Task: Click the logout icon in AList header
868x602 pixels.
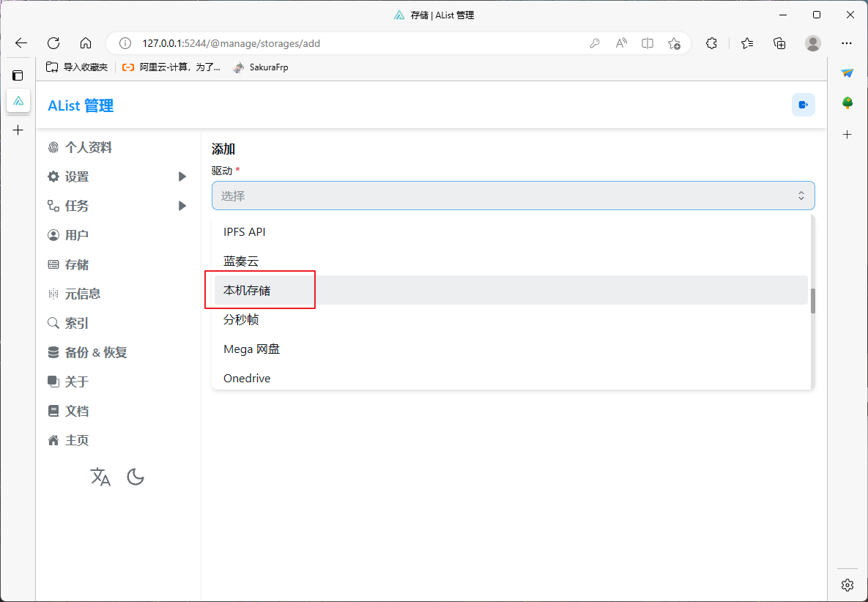Action: point(803,105)
